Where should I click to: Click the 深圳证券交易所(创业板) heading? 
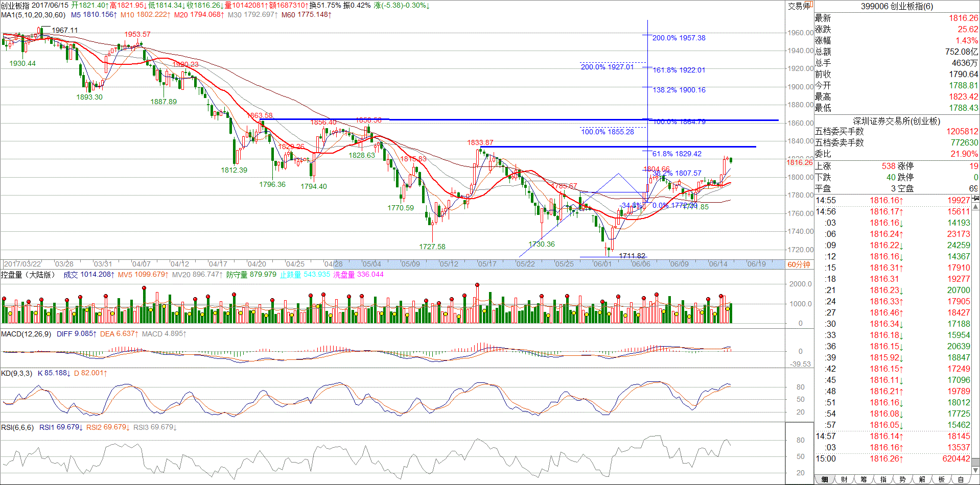(897, 121)
